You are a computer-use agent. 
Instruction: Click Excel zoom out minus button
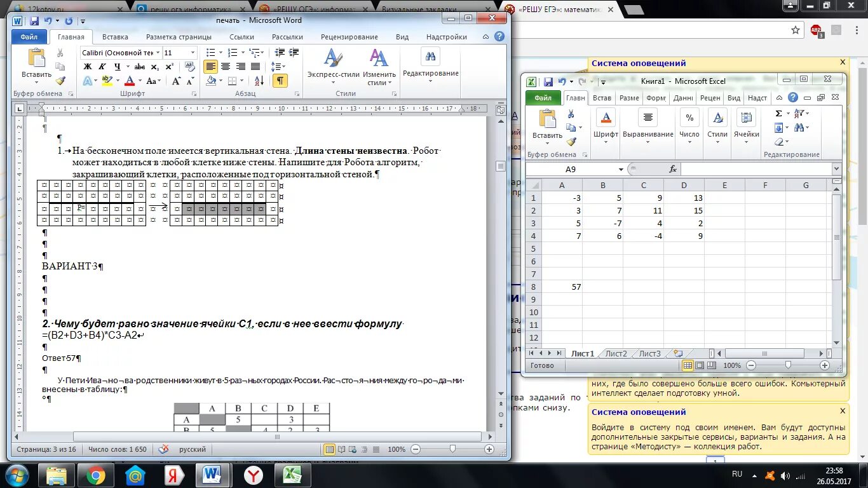click(750, 365)
